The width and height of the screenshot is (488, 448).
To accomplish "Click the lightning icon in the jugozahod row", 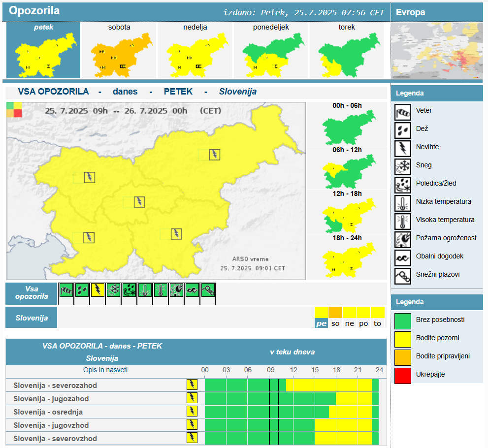I will [192, 398].
